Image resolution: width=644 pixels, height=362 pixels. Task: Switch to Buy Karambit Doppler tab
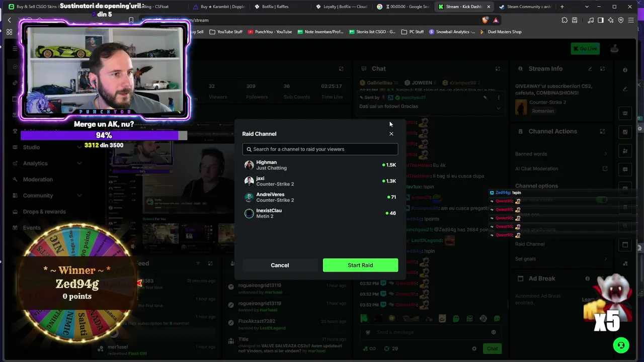pos(219,7)
